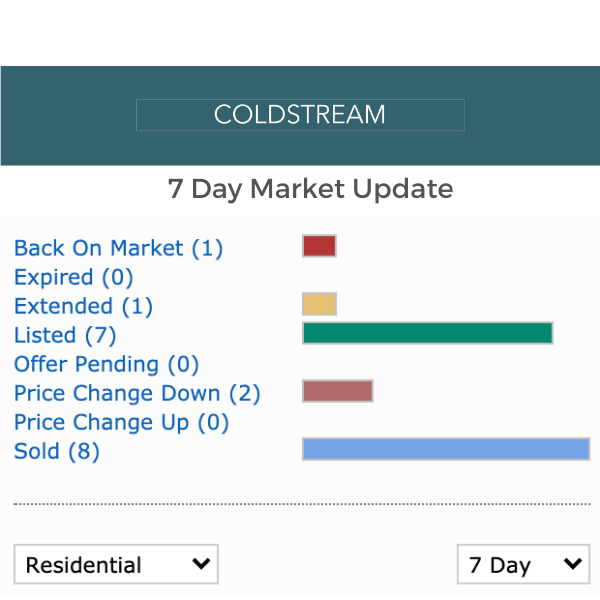Open the Sold (8) listings link

(57, 451)
